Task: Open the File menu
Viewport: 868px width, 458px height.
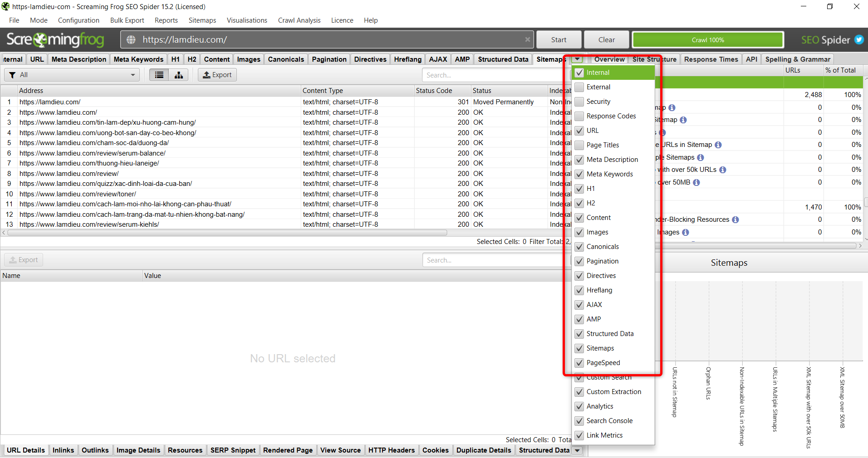Action: tap(14, 20)
